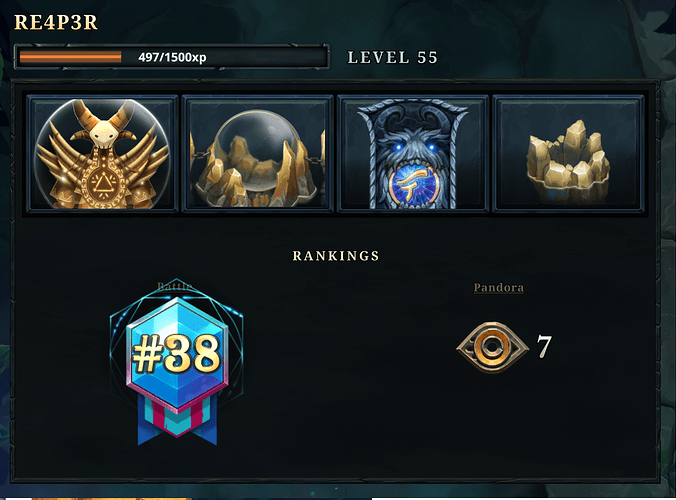
Task: Click the striped ribbon below the rank badge
Action: [x=177, y=420]
